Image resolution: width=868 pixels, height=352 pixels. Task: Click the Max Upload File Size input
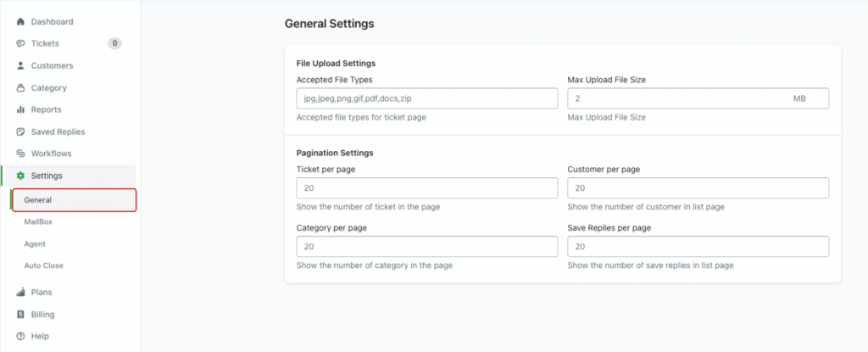tap(678, 98)
